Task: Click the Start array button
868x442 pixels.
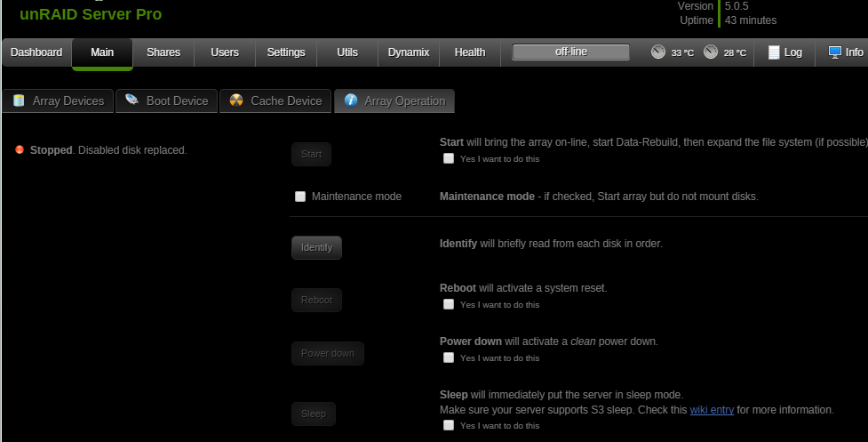Action: [311, 154]
